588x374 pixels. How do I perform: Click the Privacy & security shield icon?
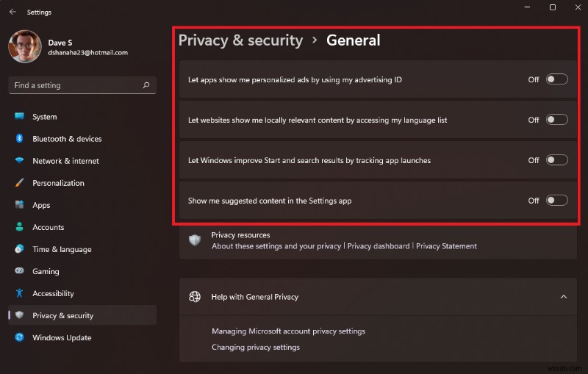click(x=20, y=315)
